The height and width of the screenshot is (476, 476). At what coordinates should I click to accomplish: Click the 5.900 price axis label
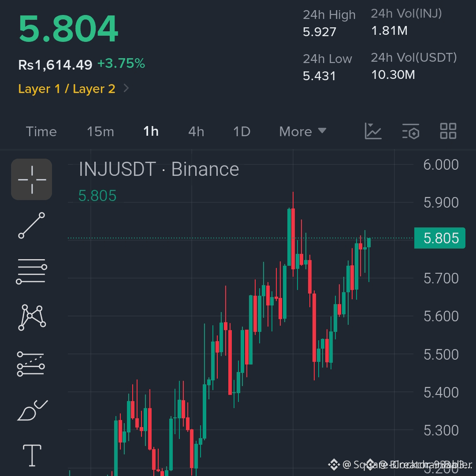click(x=441, y=202)
